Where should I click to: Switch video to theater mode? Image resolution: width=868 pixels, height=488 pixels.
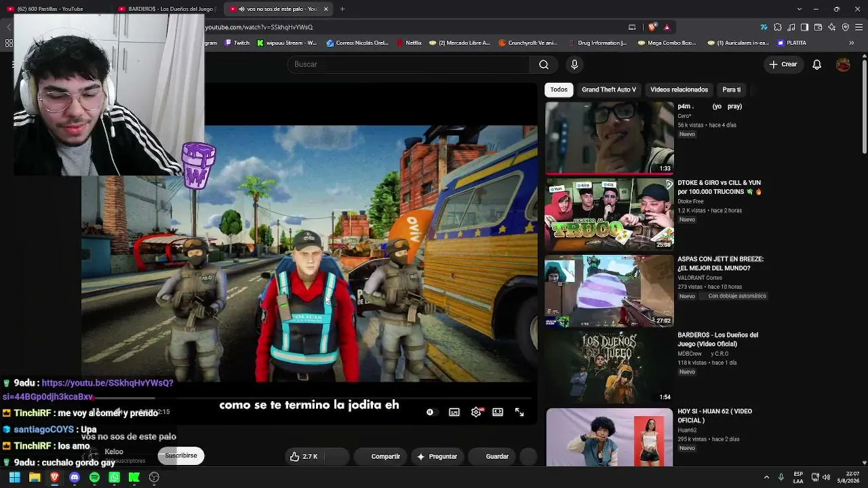click(498, 412)
